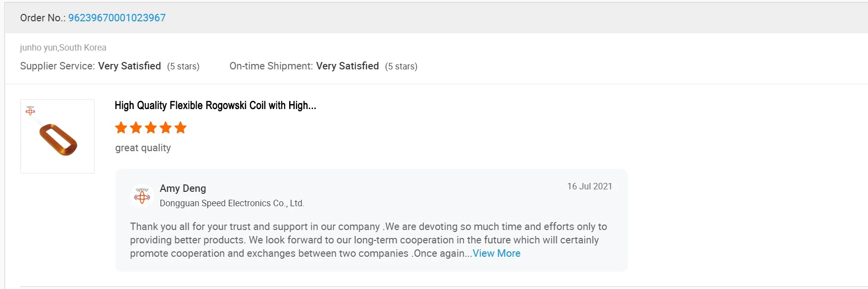
Task: Select the fifth orange rating star
Action: [181, 128]
